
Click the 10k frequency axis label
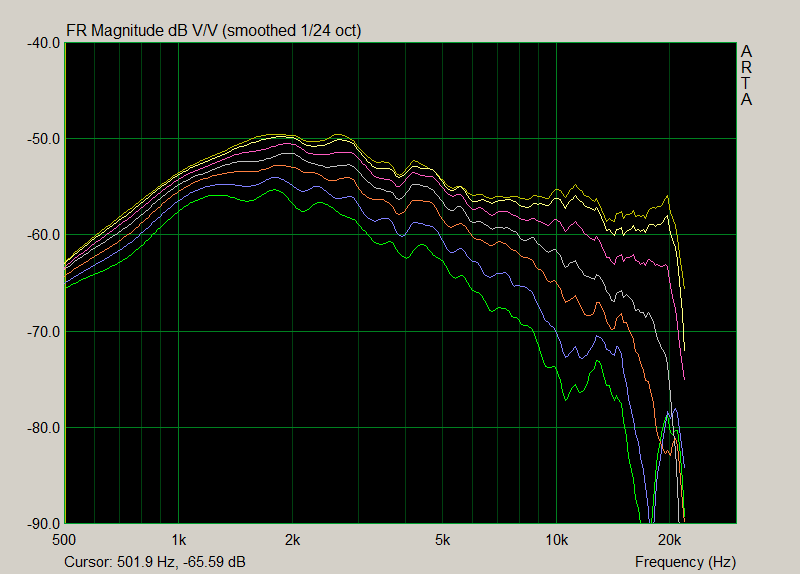pos(557,540)
